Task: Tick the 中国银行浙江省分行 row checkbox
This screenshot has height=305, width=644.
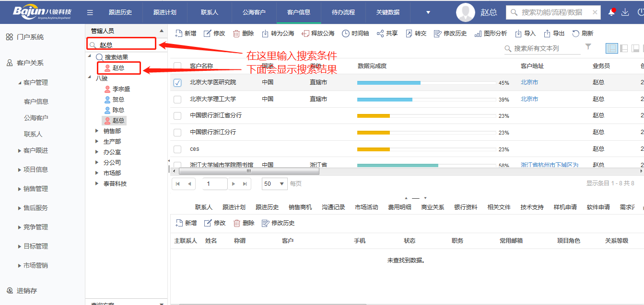Action: point(177,116)
